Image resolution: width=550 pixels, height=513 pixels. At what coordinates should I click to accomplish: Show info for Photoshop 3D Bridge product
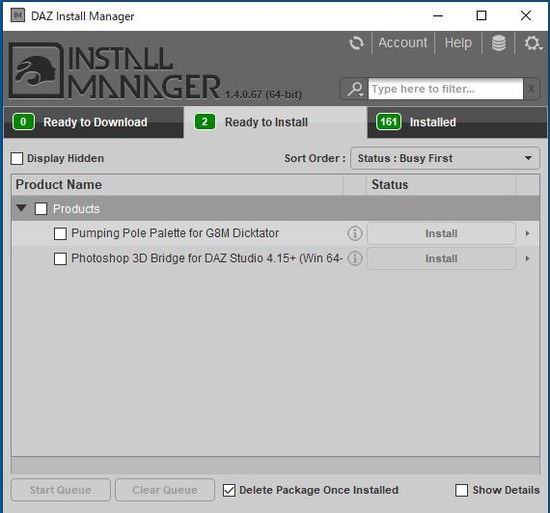(355, 258)
